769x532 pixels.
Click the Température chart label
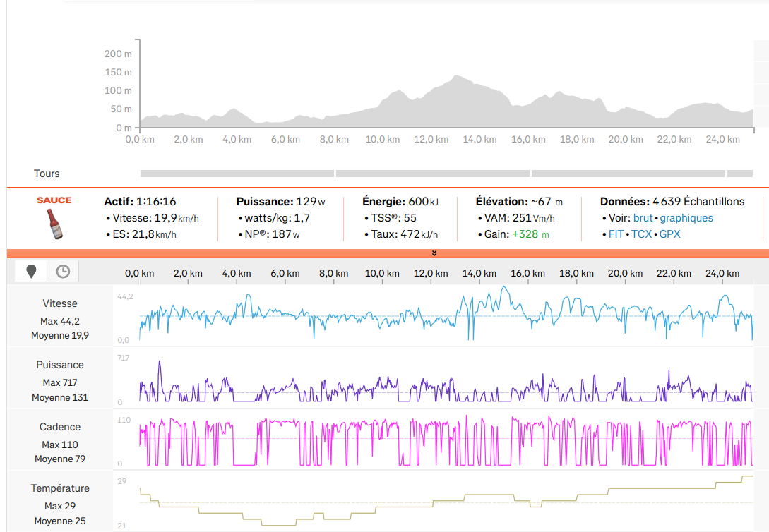(60, 488)
